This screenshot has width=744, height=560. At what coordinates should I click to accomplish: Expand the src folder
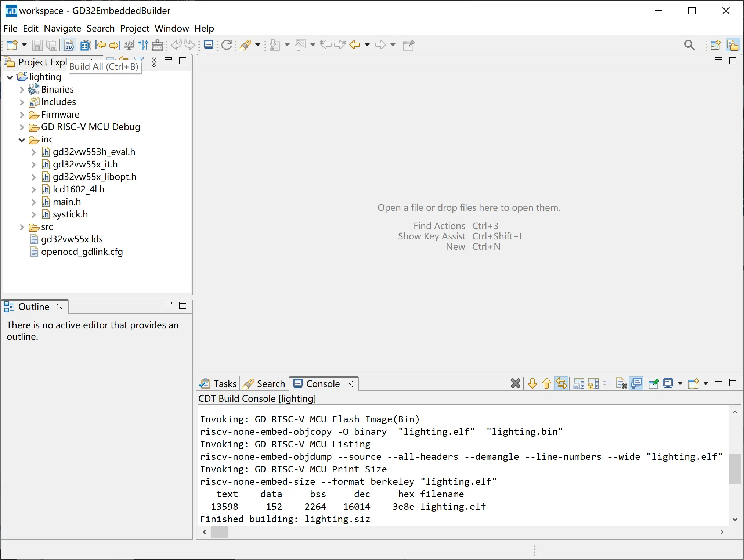pyautogui.click(x=22, y=227)
